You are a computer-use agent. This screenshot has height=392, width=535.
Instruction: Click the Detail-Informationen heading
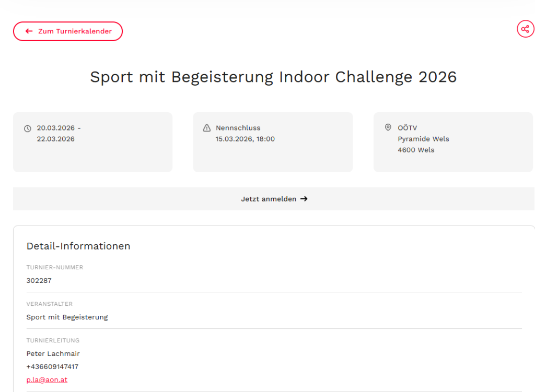(x=78, y=246)
